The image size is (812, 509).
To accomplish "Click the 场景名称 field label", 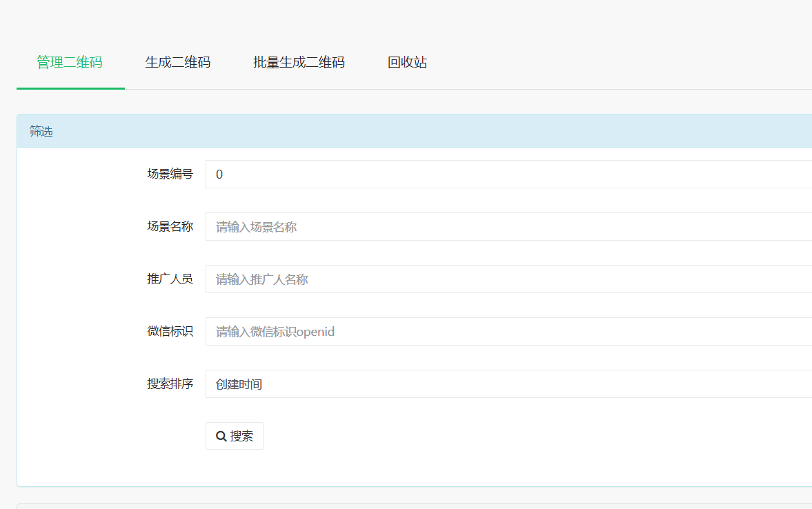I will [170, 227].
